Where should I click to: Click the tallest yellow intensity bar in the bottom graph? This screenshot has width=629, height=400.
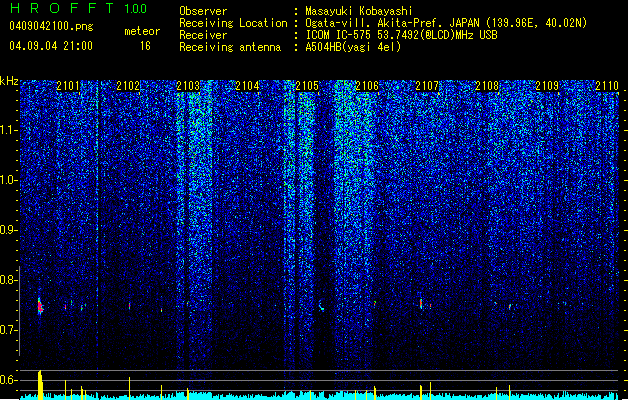(x=40, y=385)
